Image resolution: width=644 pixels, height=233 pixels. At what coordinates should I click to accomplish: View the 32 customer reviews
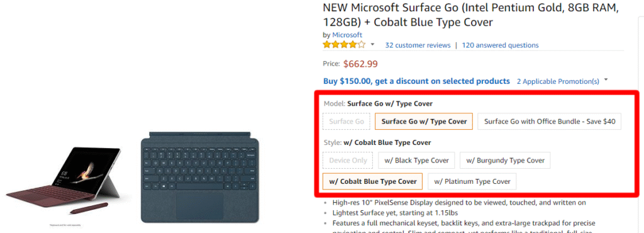point(418,45)
